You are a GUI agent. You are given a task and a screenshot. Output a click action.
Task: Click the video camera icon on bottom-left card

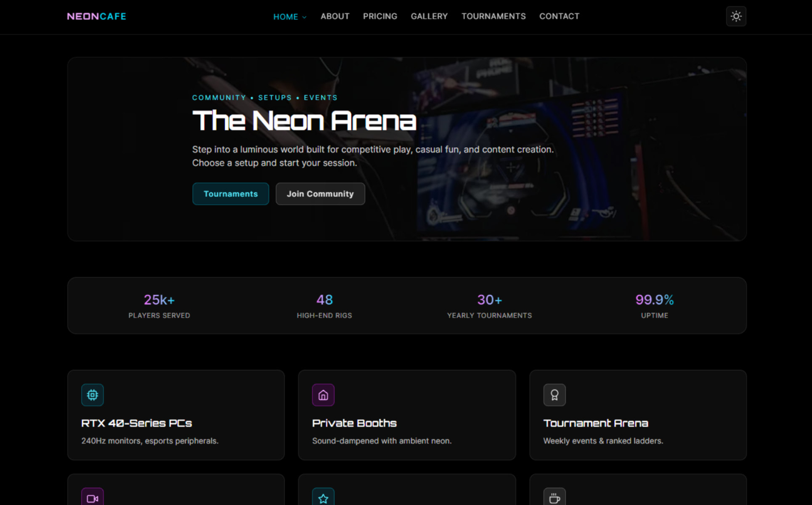point(93,498)
